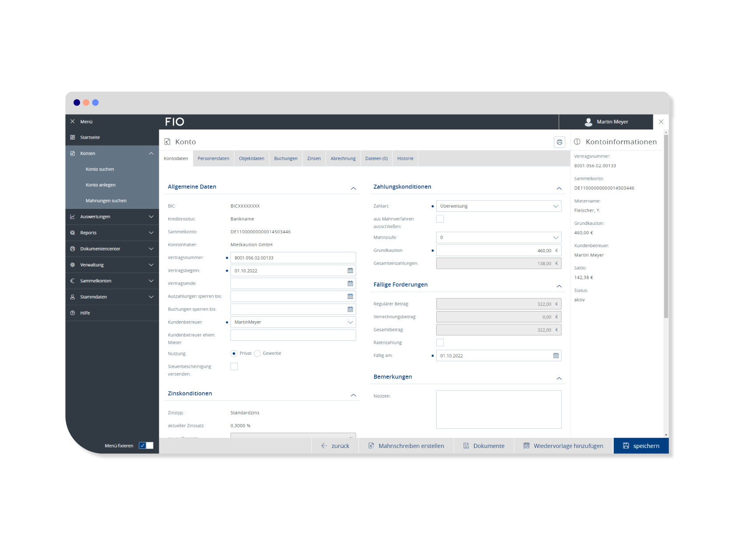The image size is (735, 560).
Task: Collapse the Zahlungskonditionen section
Action: point(559,188)
